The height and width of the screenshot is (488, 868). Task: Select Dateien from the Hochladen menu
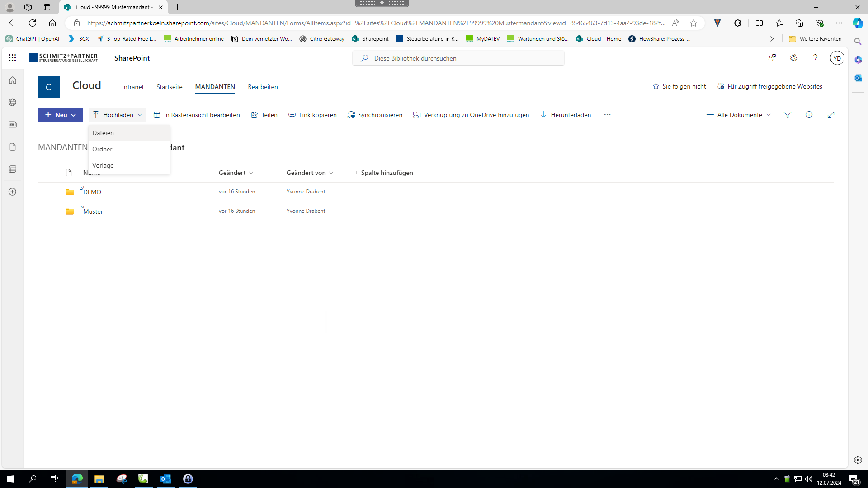103,133
